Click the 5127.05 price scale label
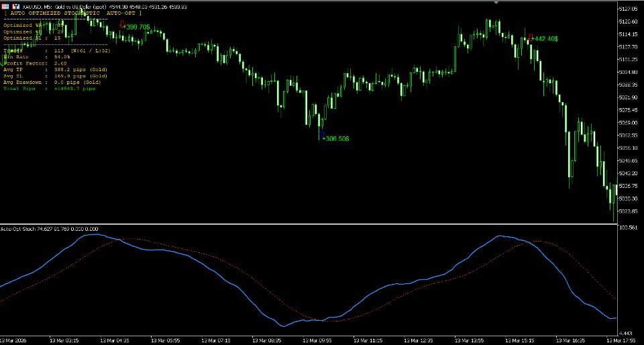644x345 pixels. 630,9
